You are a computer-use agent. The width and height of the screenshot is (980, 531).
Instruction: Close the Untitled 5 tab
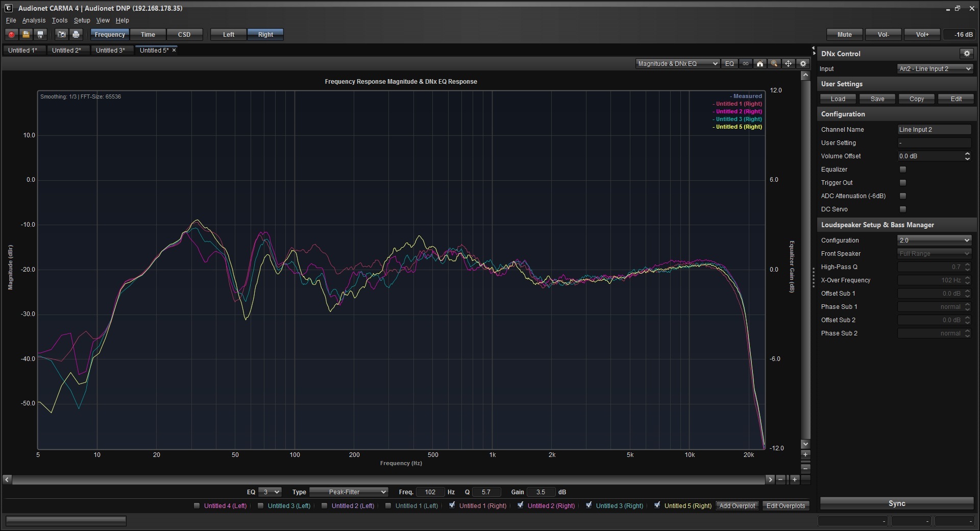tap(174, 50)
